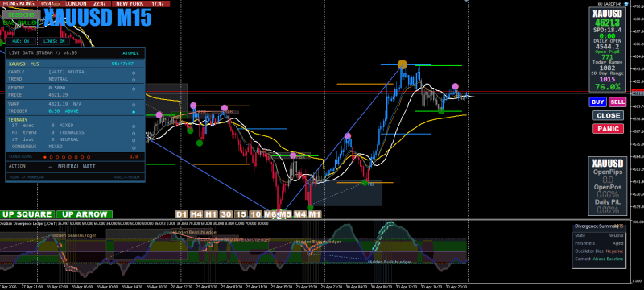Image resolution: width=644 pixels, height=290 pixels.
Task: Click the ATOMIC label in data stream header
Action: 130,53
